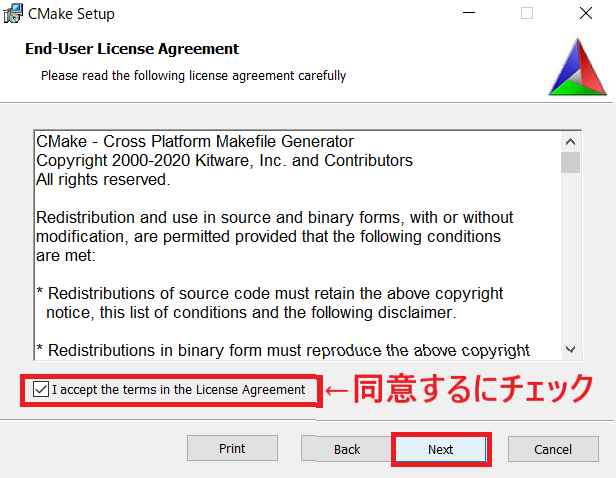Click the 'CMake Setup' window title text

(71, 14)
